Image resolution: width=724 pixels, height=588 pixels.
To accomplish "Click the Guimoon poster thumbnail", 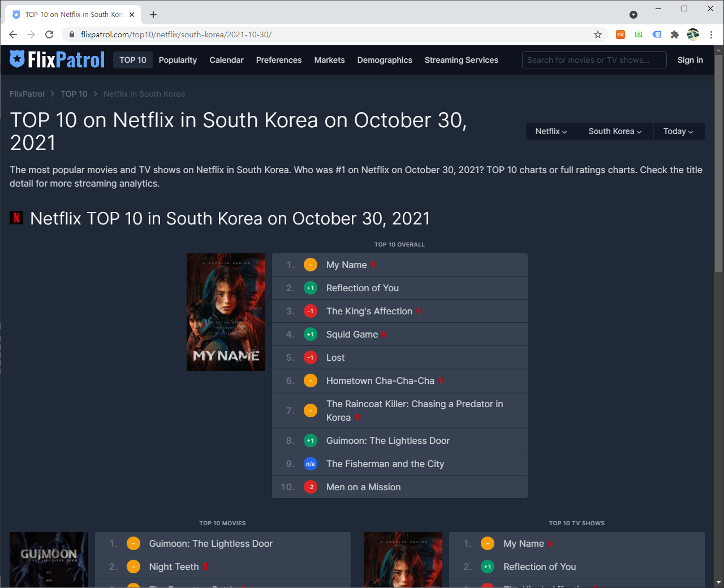I will pyautogui.click(x=49, y=559).
